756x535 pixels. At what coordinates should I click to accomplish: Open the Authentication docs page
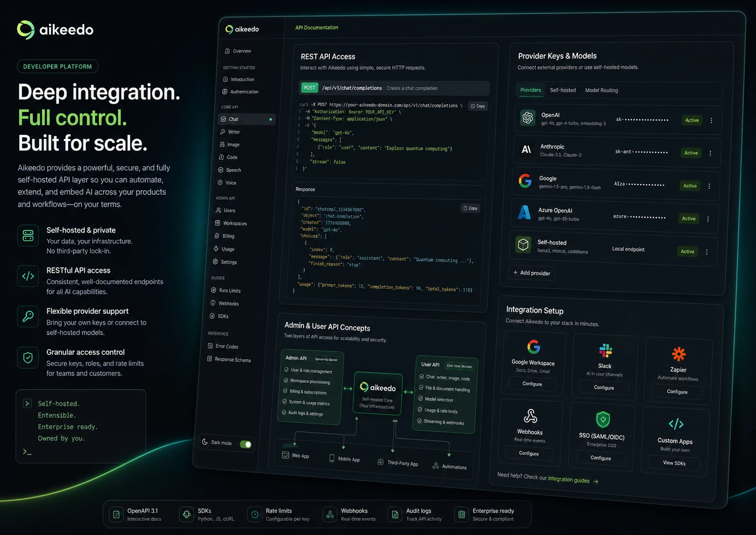coord(240,92)
